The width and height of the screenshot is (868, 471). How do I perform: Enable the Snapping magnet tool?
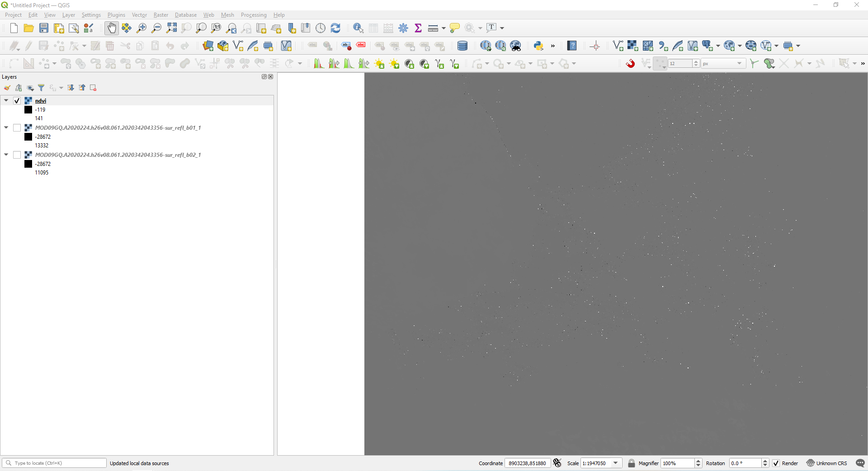(631, 63)
